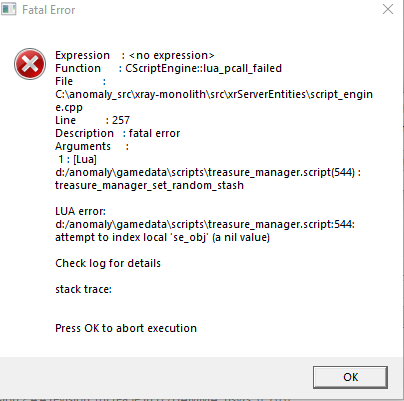Image resolution: width=404 pixels, height=401 pixels.
Task: Click the Arguments label
Action: pos(83,146)
